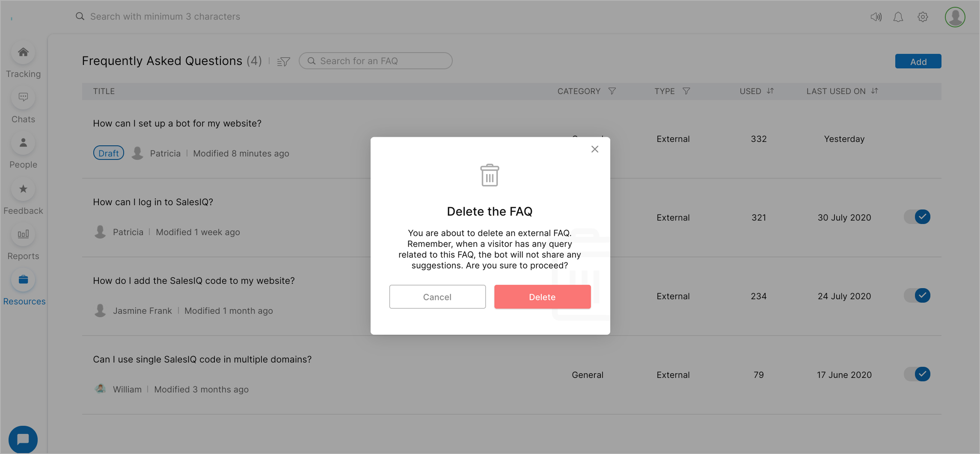Click the Feedback label in the sidebar
Viewport: 980px width, 454px height.
pos(23,211)
